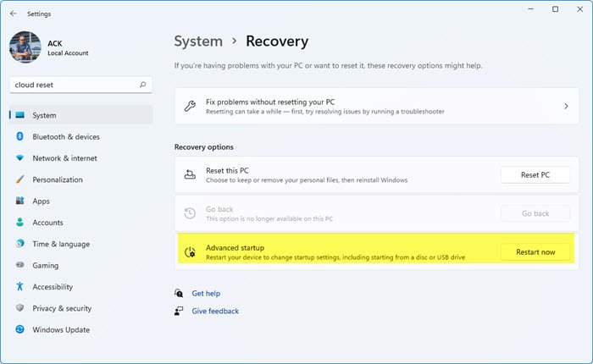Click the Privacy shield icon

(20, 307)
